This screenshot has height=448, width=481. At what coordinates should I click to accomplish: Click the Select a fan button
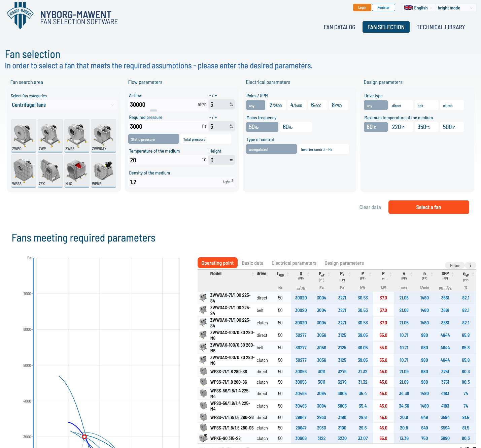(x=428, y=207)
